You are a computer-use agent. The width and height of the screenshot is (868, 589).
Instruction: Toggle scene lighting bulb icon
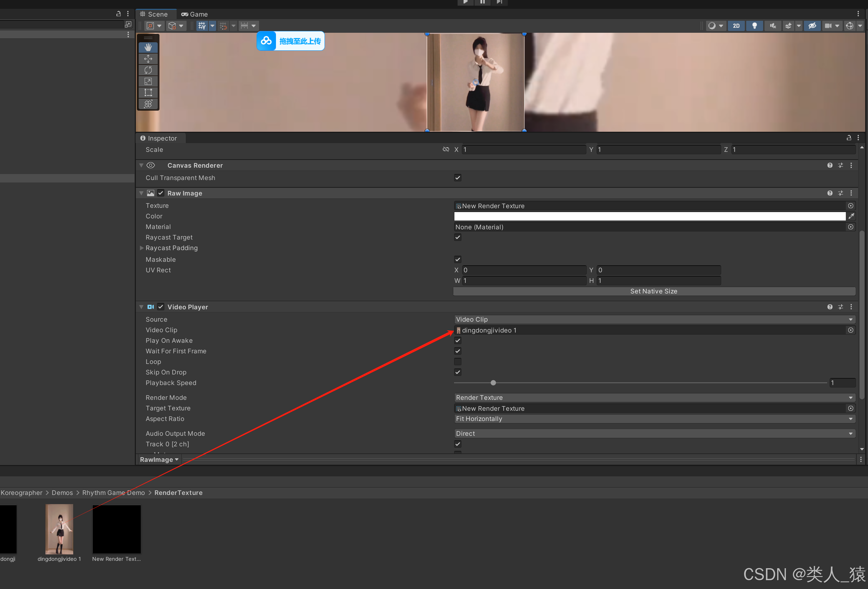[754, 26]
